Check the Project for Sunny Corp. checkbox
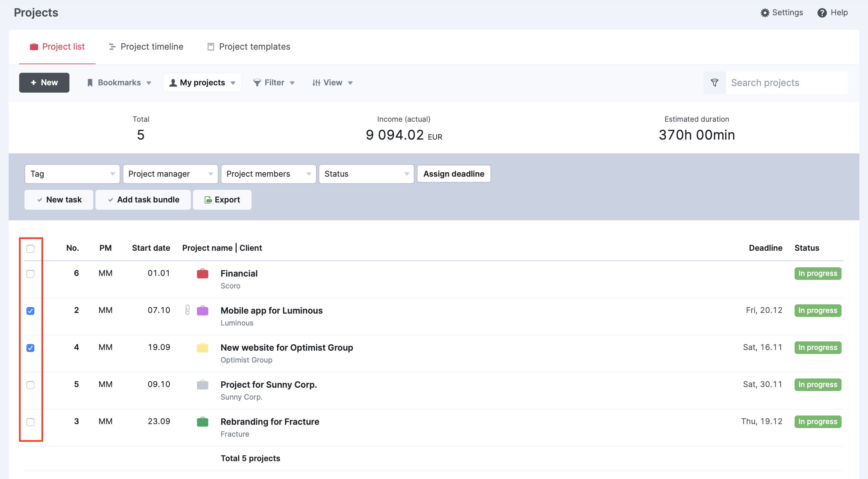Screen dimensions: 868x479 pos(30,385)
